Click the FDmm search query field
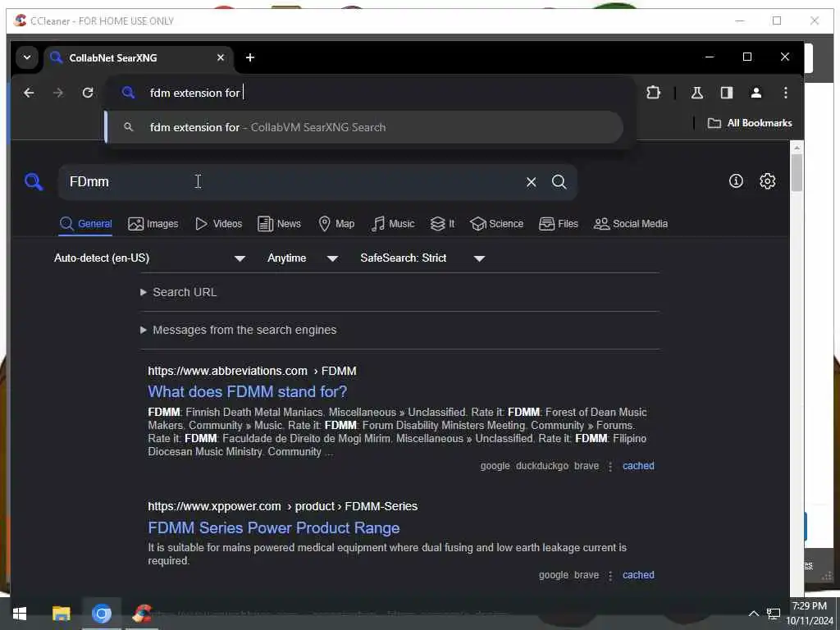The image size is (840, 630). [x=290, y=181]
